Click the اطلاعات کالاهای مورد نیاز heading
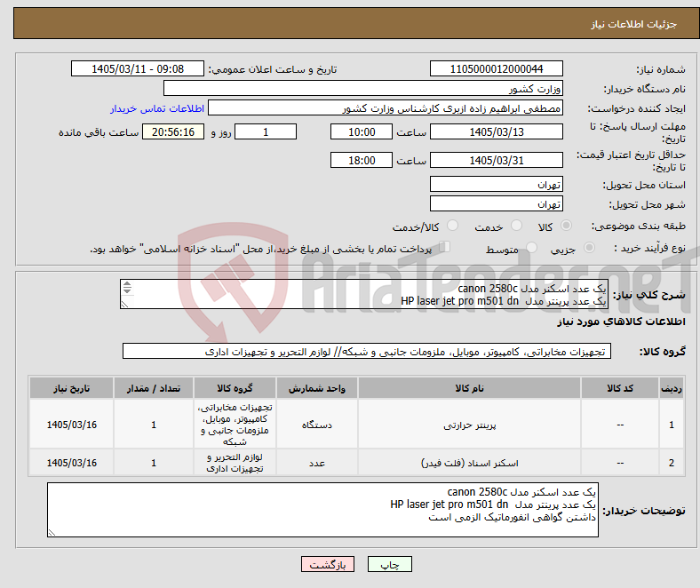This screenshot has height=588, width=700. tap(621, 322)
